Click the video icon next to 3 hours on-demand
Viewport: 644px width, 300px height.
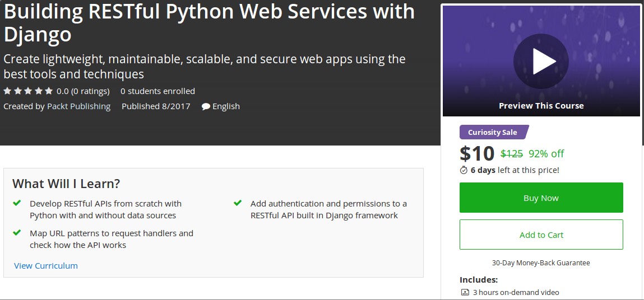click(465, 292)
